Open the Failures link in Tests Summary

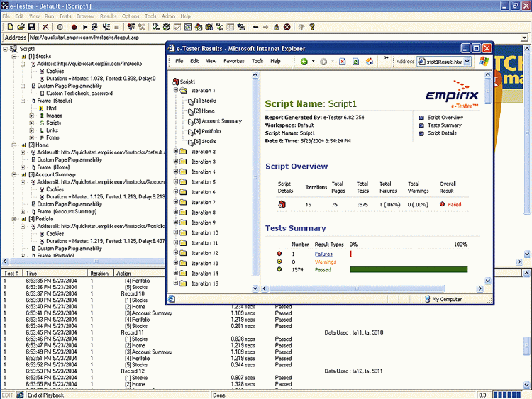coord(323,254)
